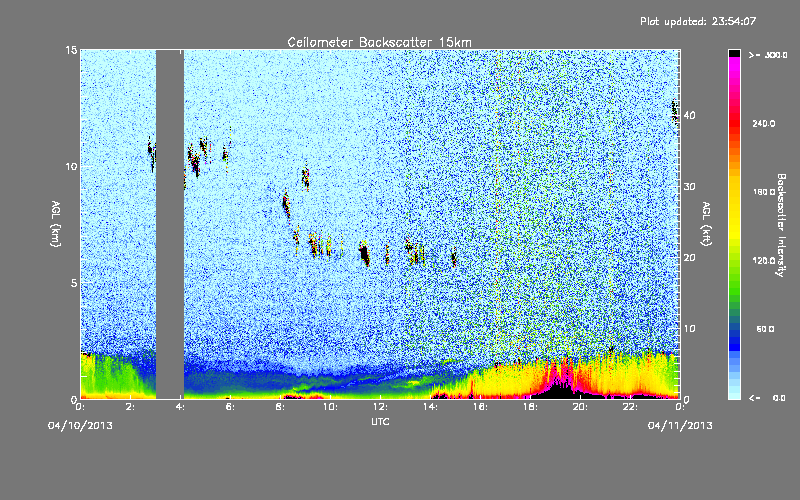Click the UTC axis label
This screenshot has height=500, width=800.
380,421
